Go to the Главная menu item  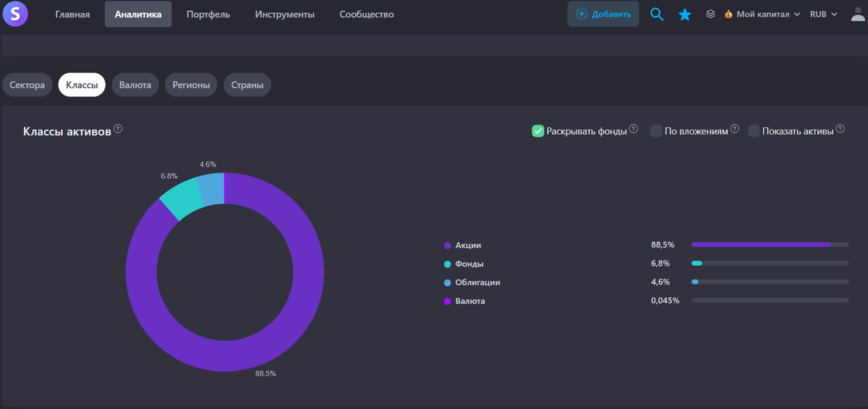[72, 14]
